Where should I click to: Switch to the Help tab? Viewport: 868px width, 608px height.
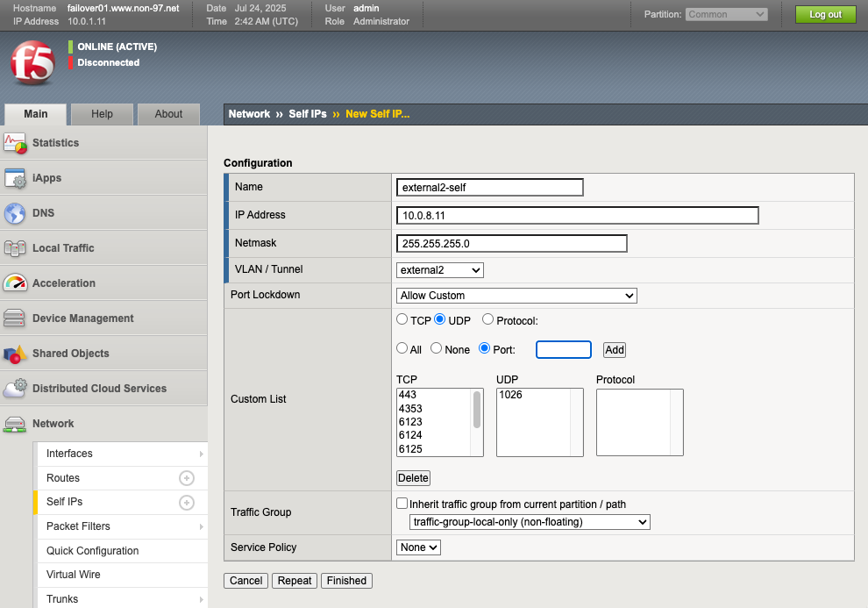(102, 114)
